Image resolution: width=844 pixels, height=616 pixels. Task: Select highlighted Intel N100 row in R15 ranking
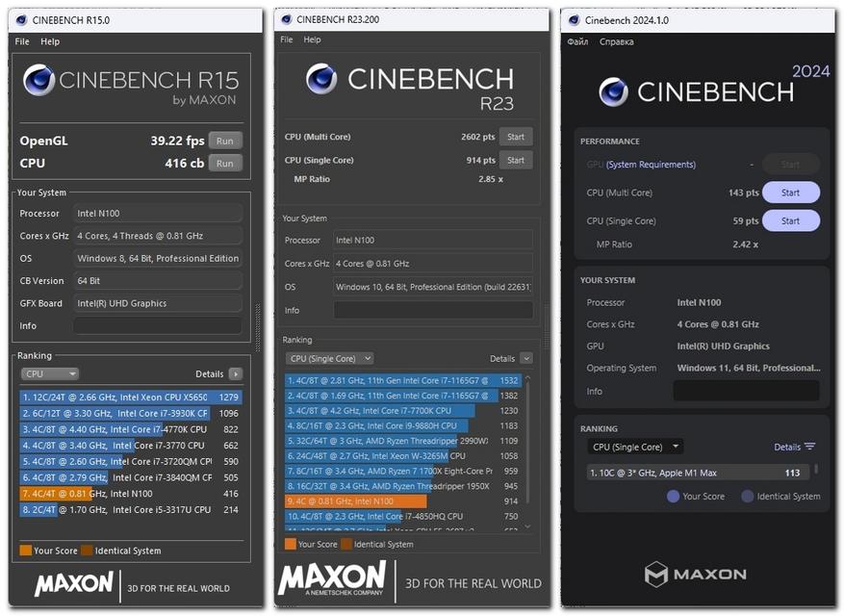pyautogui.click(x=131, y=494)
